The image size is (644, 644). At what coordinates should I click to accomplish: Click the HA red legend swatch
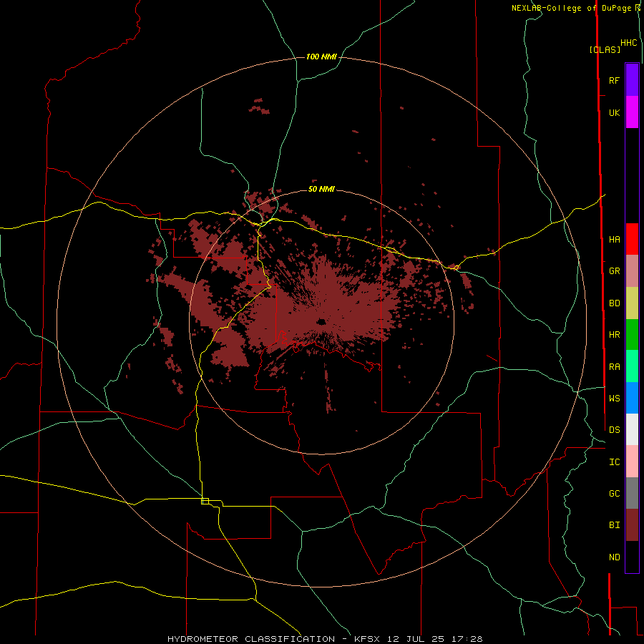click(632, 239)
